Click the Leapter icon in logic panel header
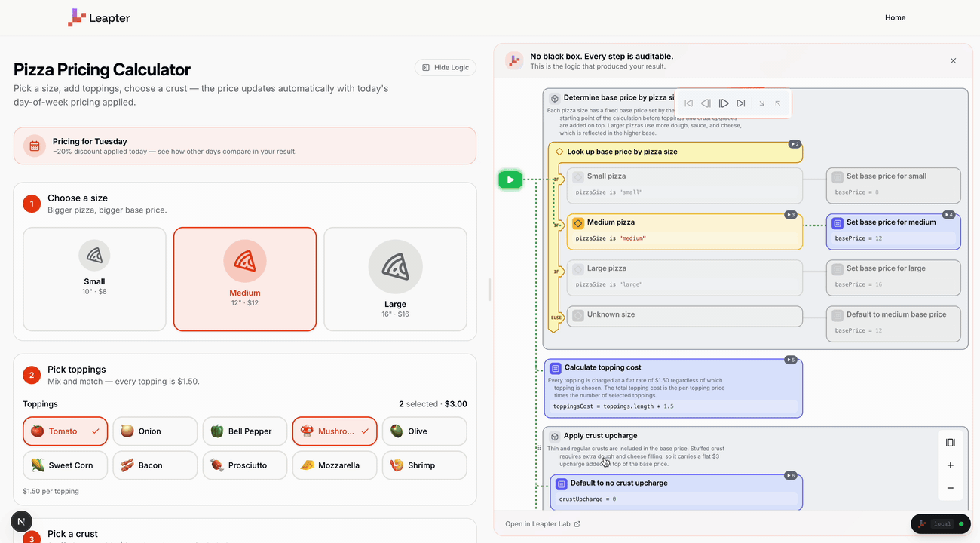 point(514,61)
